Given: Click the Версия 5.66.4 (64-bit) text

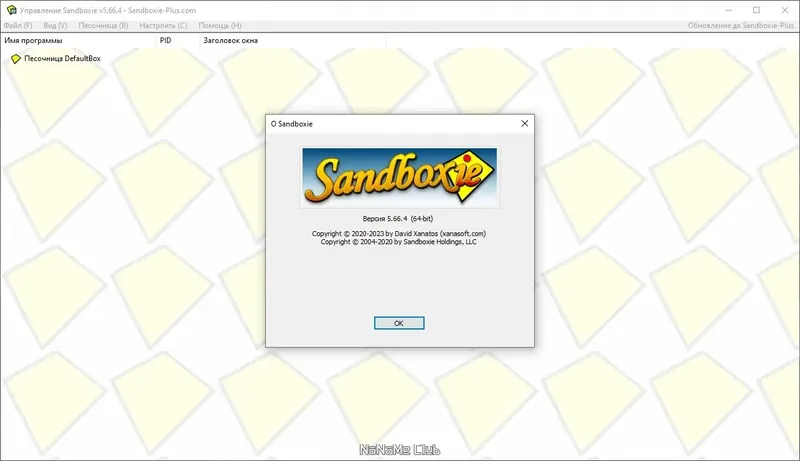Looking at the screenshot, I should point(398,218).
